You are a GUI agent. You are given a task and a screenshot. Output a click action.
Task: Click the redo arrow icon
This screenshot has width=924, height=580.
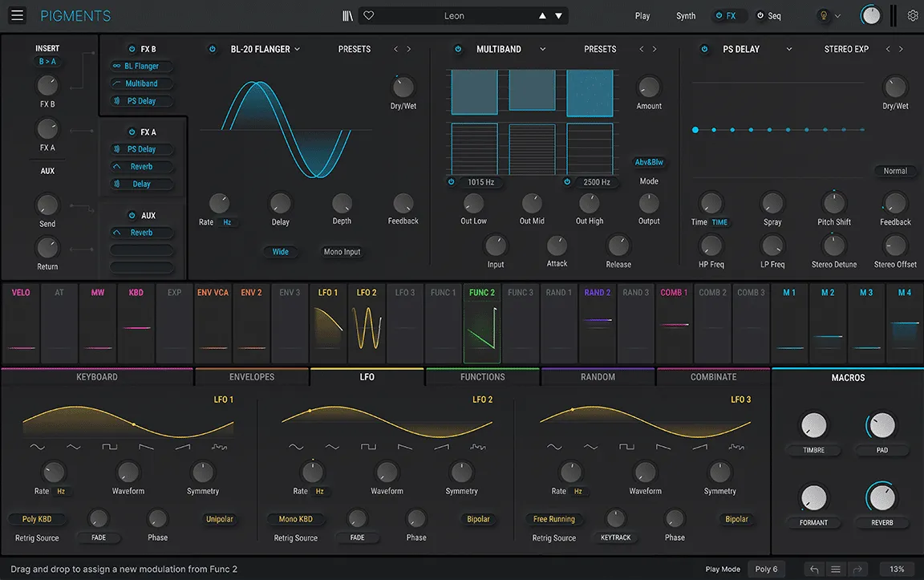tap(857, 569)
